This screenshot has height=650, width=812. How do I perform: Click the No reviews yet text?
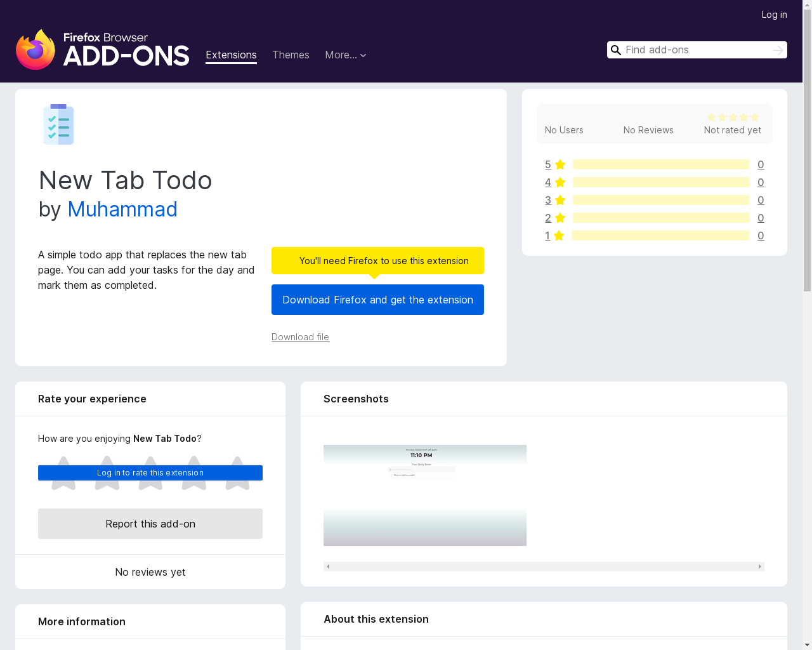[150, 572]
